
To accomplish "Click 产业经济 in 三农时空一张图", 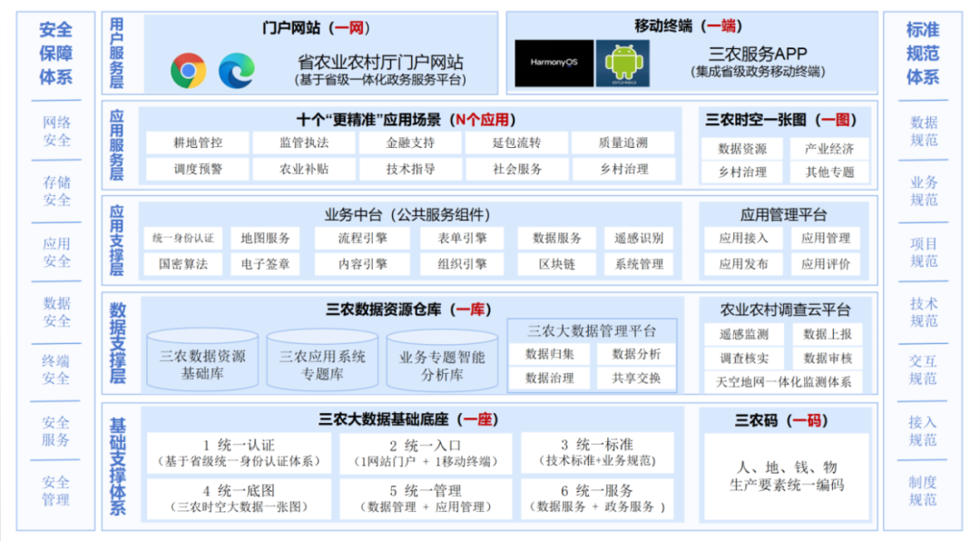I will click(x=828, y=149).
